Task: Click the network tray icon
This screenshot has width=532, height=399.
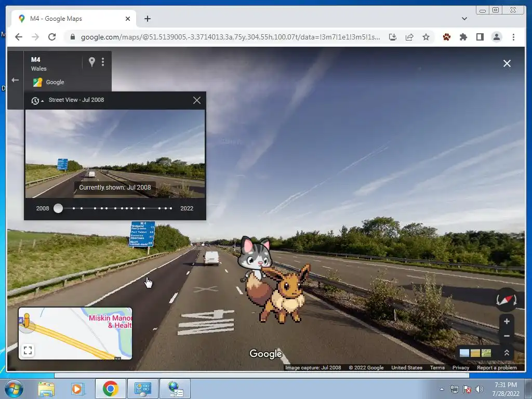Action: point(454,390)
